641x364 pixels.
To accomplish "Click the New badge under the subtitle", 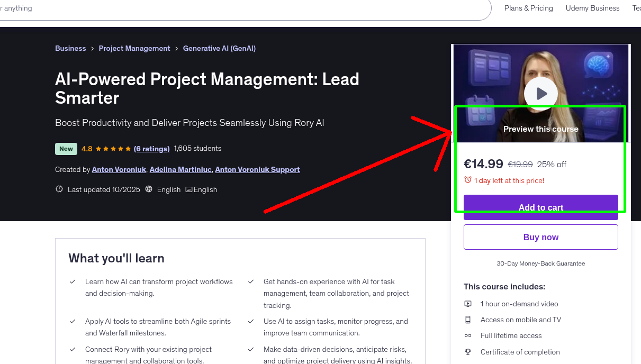I will (66, 149).
